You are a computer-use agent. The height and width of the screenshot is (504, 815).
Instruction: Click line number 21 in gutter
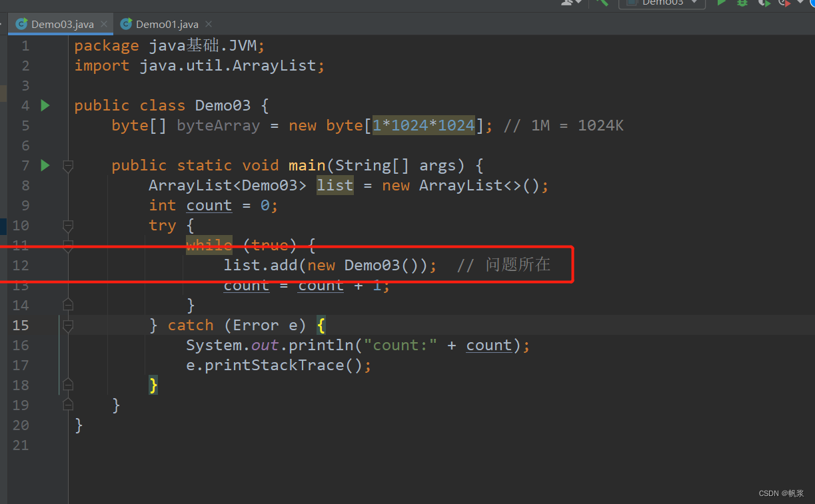click(21, 445)
